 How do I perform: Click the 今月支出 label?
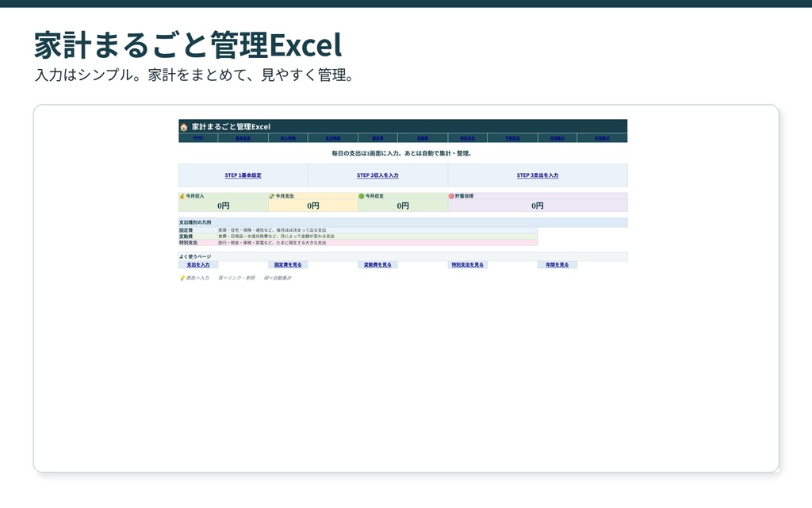point(285,196)
